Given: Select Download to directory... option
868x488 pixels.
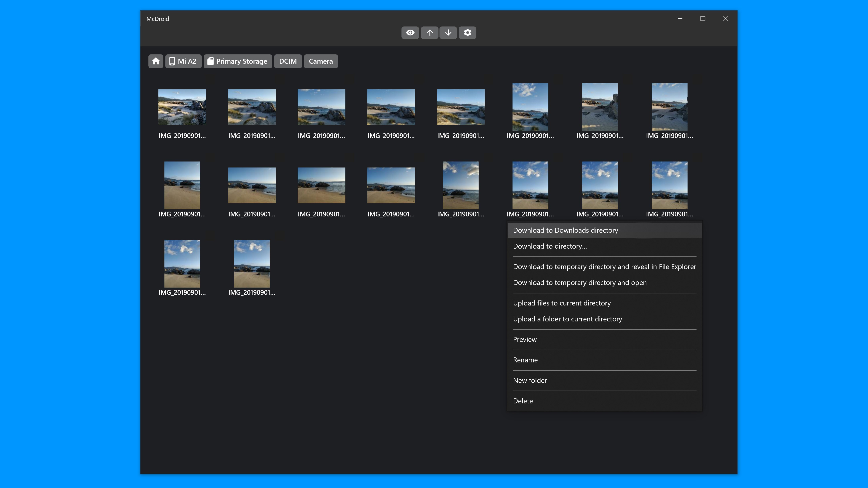Looking at the screenshot, I should pos(550,246).
